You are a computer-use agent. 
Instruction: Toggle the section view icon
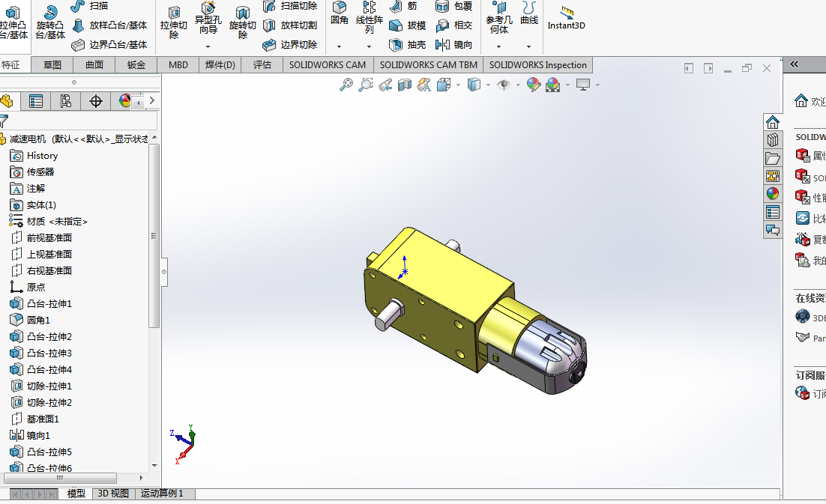pyautogui.click(x=405, y=84)
